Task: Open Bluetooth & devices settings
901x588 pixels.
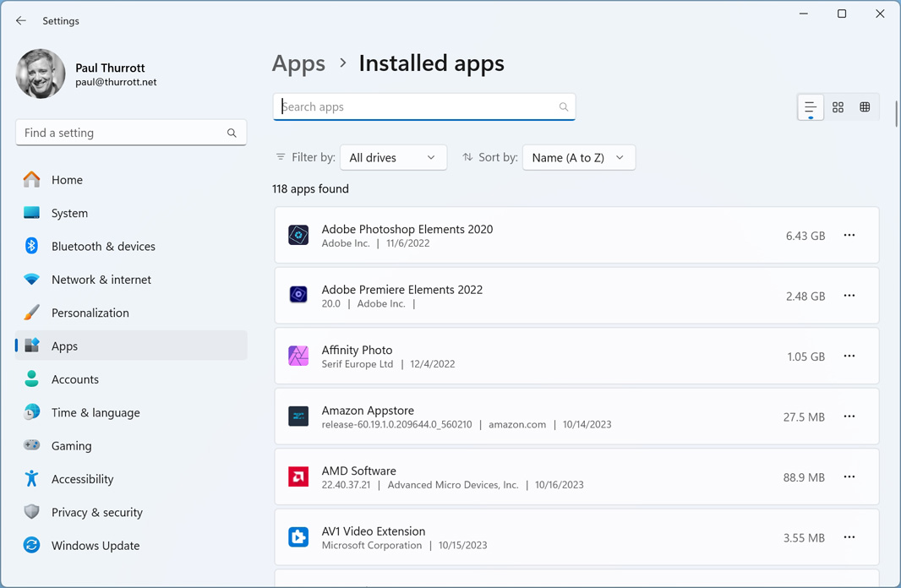Action: (x=103, y=247)
